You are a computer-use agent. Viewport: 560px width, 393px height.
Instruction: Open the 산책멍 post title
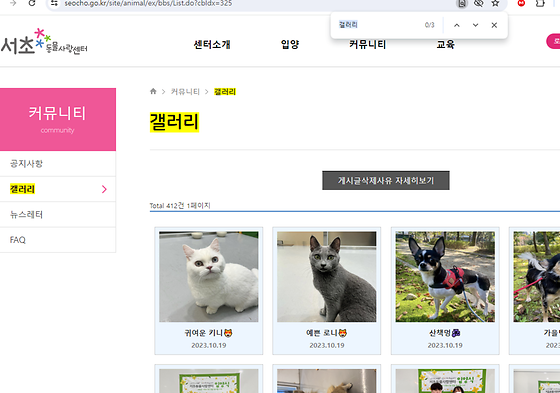click(x=445, y=333)
